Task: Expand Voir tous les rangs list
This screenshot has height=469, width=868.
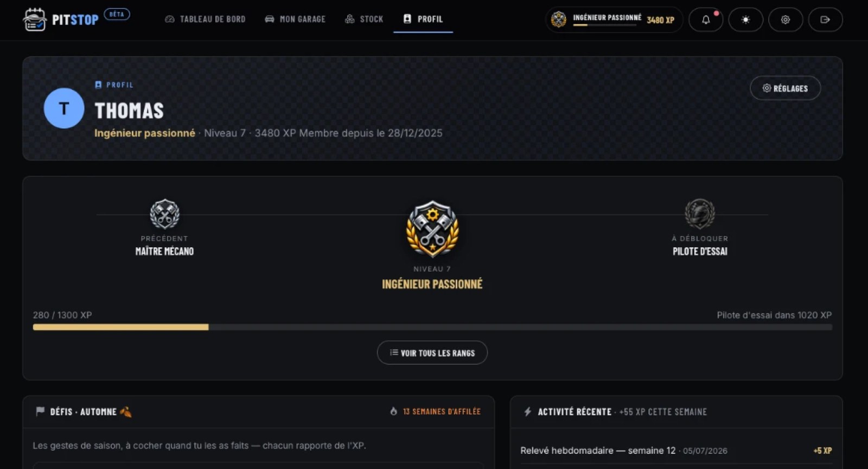Action: [432, 353]
